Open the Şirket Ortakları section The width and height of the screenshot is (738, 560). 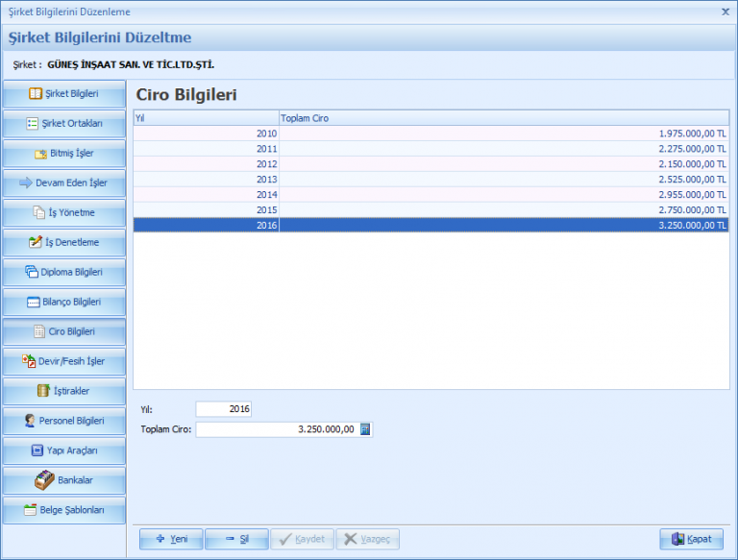tap(63, 124)
